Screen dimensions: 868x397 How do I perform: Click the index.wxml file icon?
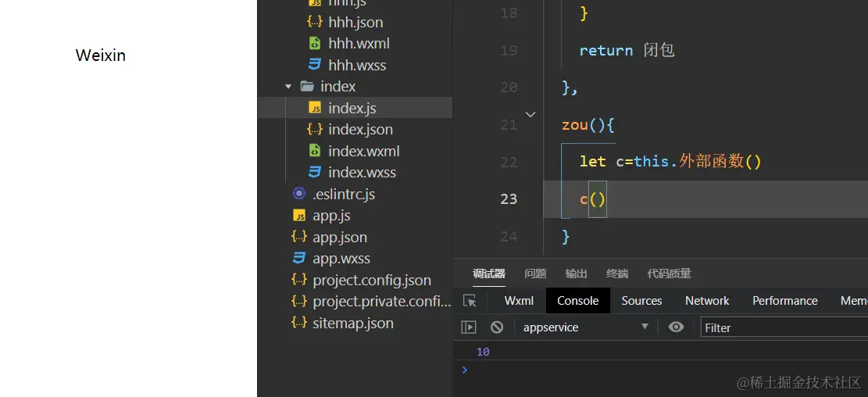pos(315,151)
